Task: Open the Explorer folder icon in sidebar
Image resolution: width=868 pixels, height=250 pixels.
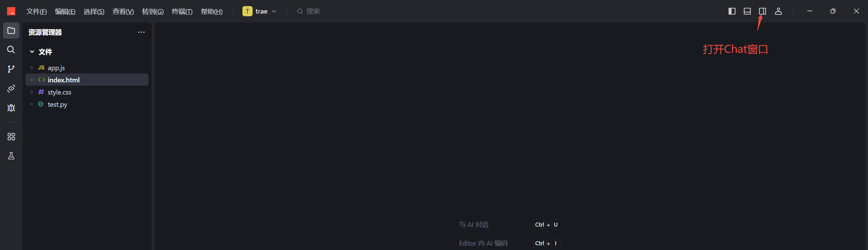Action: point(11,30)
